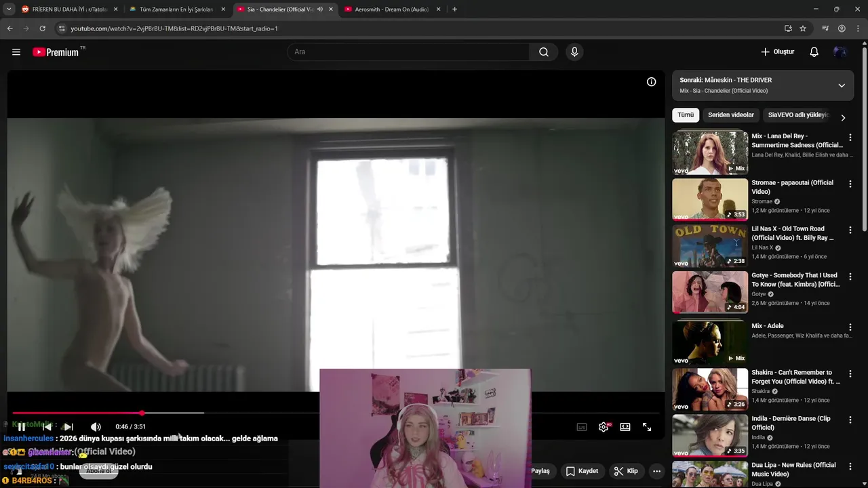Image resolution: width=868 pixels, height=488 pixels.
Task: Play Gotye Somebody That I Used To Know
Action: pyautogui.click(x=710, y=292)
